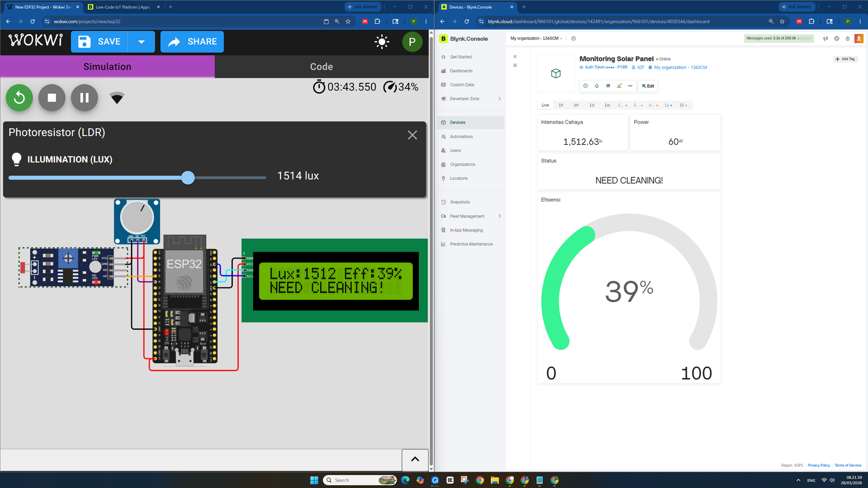Screen dimensions: 868x488
Task: Close the Photoresistor (LDR) panel
Action: tap(412, 135)
